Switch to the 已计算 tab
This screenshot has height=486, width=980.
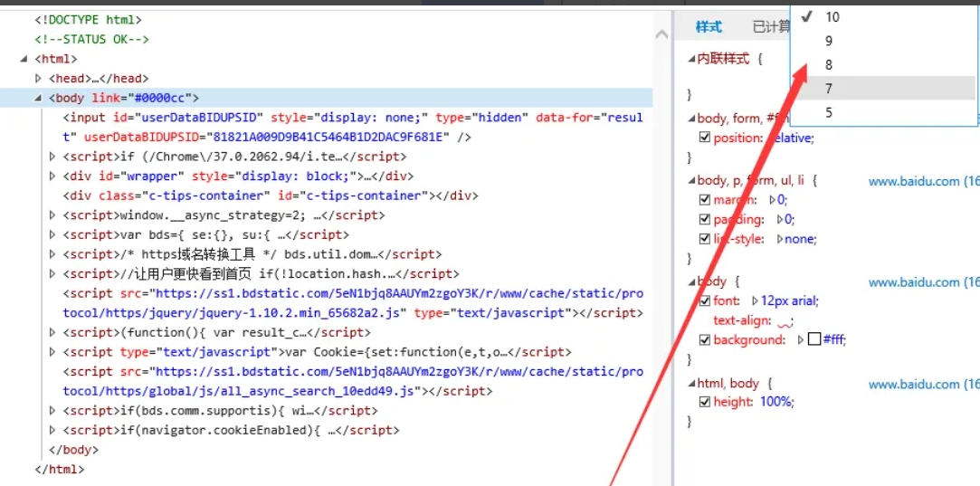click(x=771, y=27)
